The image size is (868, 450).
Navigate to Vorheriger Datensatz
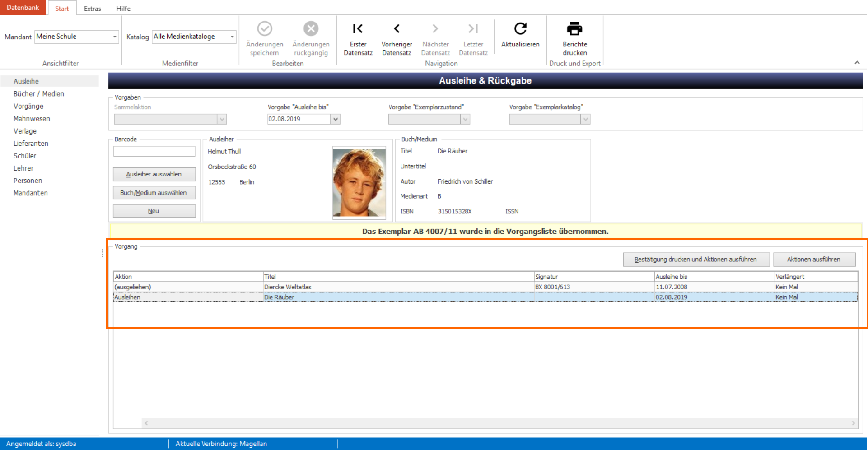click(x=397, y=29)
